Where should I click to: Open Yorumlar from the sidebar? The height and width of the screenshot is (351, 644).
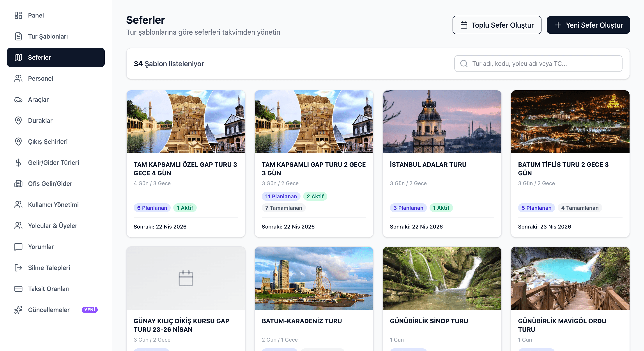pos(56,246)
